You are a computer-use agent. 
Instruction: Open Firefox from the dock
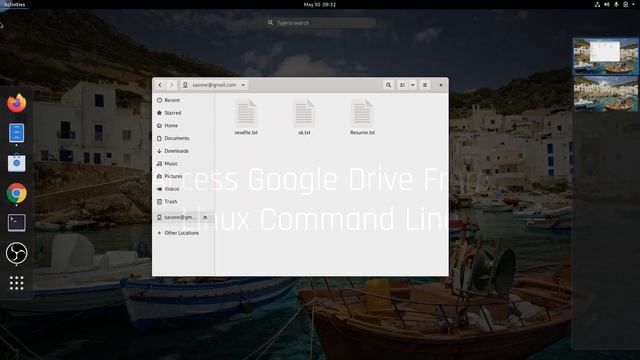tap(16, 103)
